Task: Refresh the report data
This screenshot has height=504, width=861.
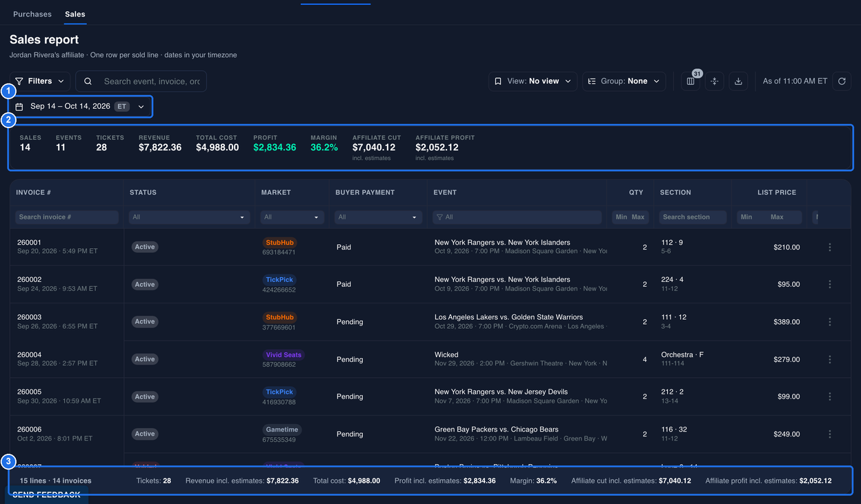Action: [x=842, y=81]
